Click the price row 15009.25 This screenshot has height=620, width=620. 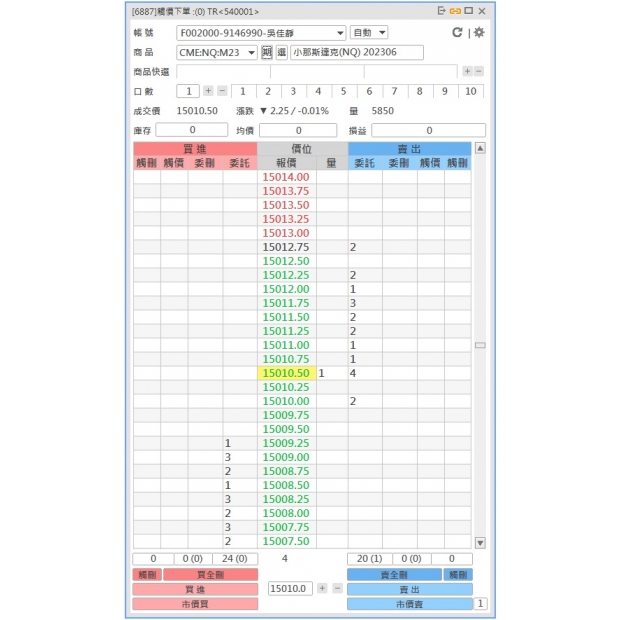(x=286, y=443)
